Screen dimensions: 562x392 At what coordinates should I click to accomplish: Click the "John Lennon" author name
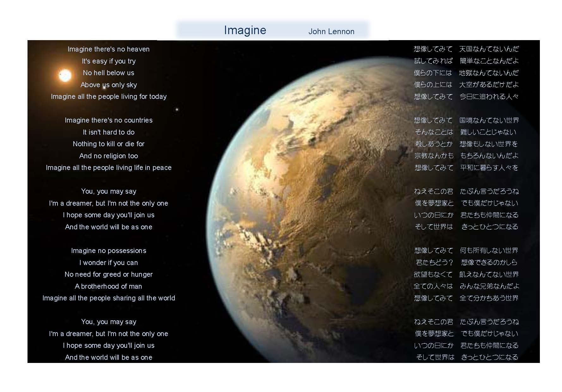[x=331, y=32]
